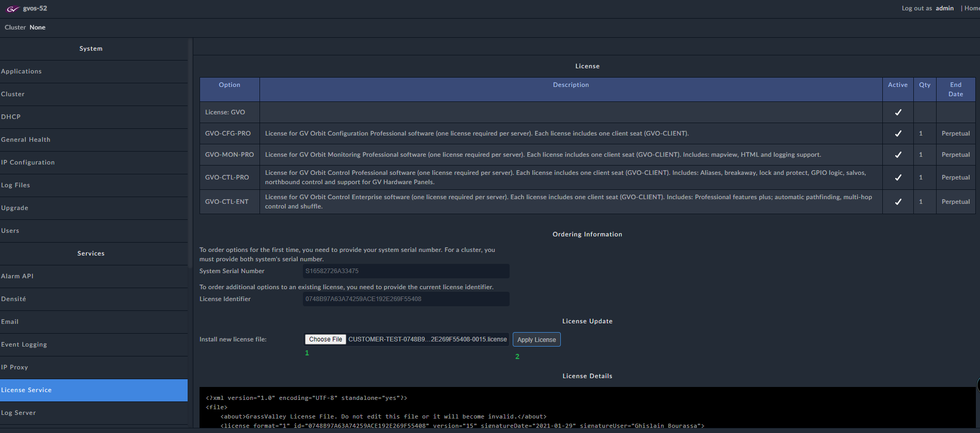Click Perpetual end date for GVO-CFG-PRO
This screenshot has height=433, width=980.
(956, 133)
